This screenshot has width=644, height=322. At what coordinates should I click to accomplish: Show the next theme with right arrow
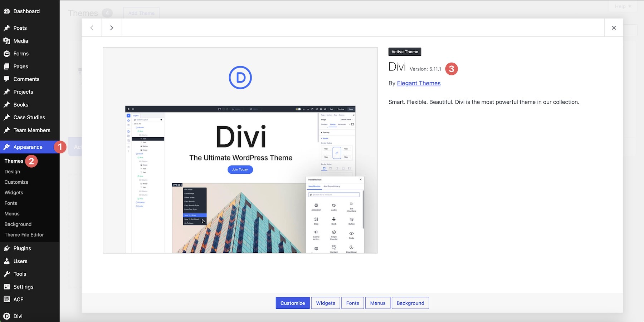pyautogui.click(x=112, y=28)
